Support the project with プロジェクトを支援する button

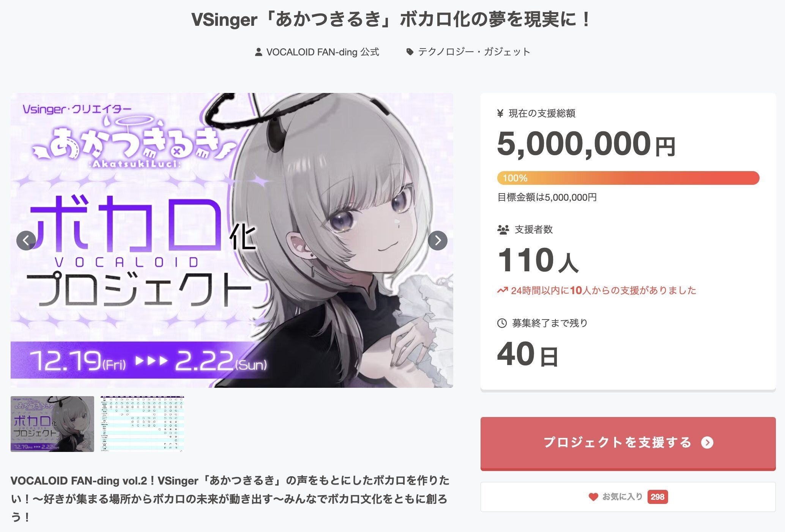click(628, 443)
